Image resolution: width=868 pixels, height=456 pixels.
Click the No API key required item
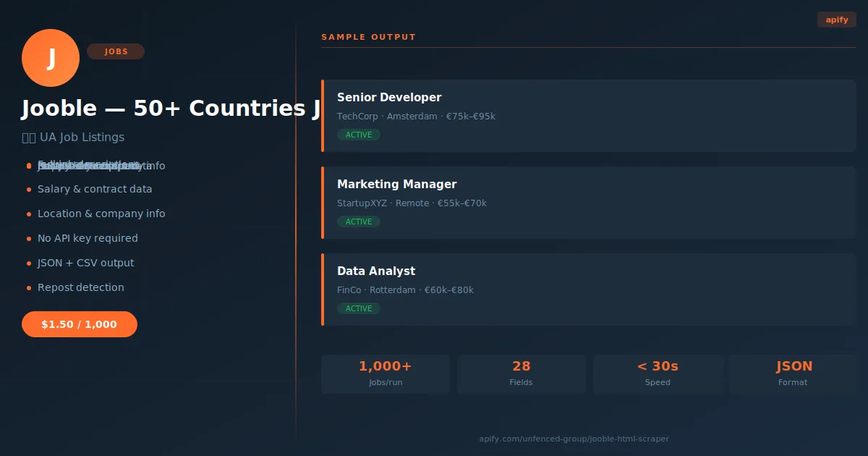pyautogui.click(x=88, y=238)
